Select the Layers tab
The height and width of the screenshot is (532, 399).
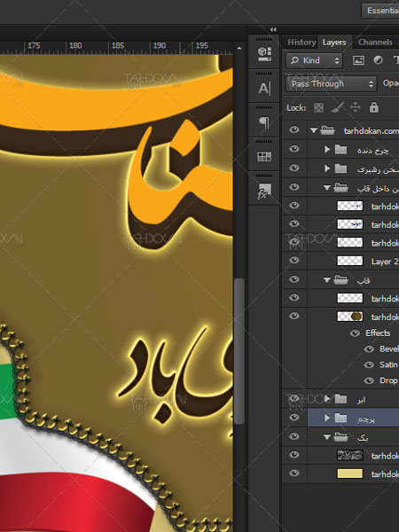point(334,43)
